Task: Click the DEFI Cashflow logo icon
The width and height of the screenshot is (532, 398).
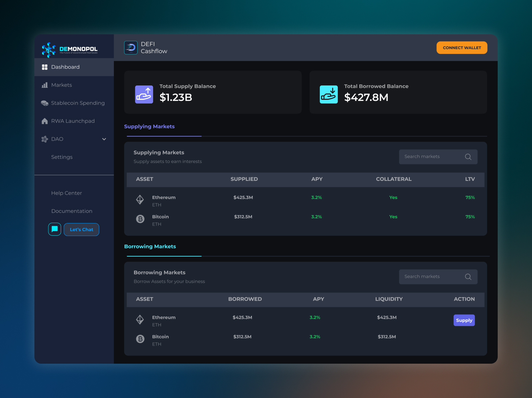Action: coord(131,48)
